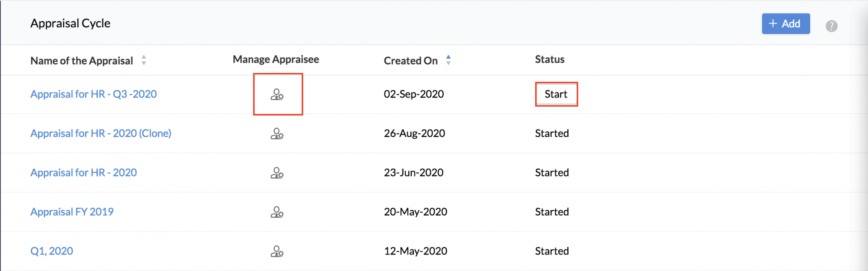868x271 pixels.
Task: Click the Add appraisal cycle button
Action: tap(786, 23)
